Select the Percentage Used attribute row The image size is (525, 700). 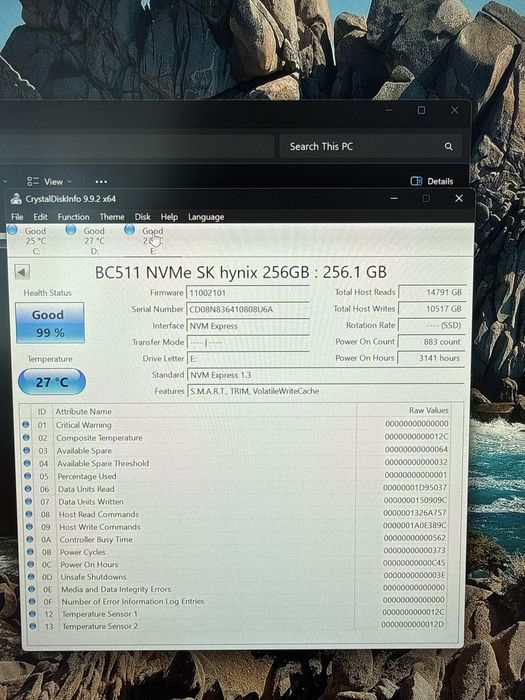coord(235,476)
